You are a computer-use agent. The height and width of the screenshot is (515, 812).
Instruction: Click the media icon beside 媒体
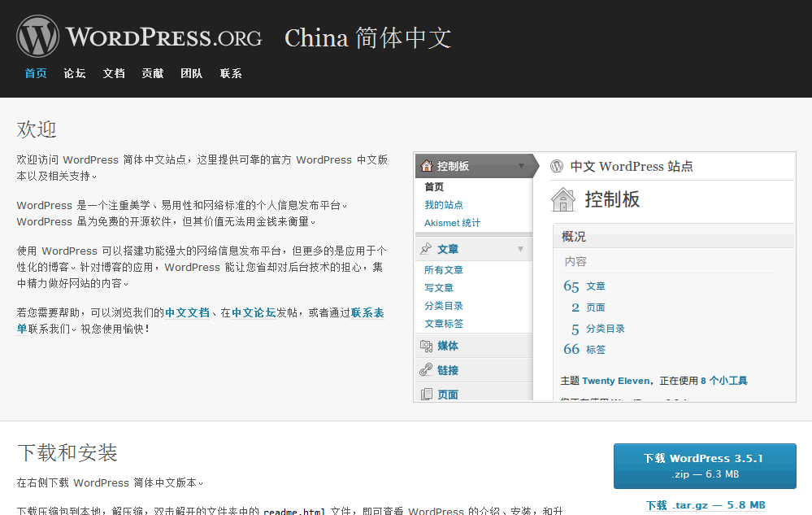coord(426,346)
